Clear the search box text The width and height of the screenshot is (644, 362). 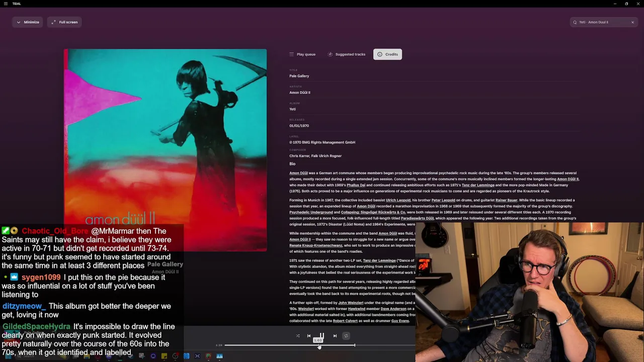tap(632, 22)
